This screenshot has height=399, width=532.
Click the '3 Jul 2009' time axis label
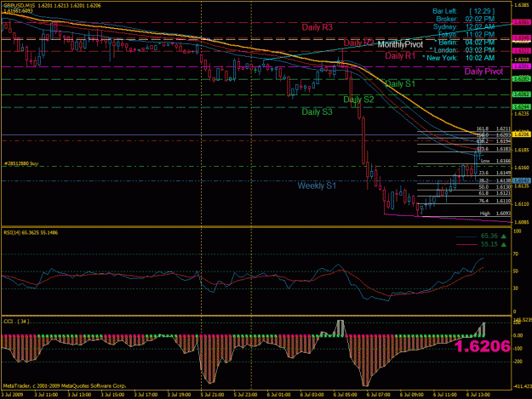pyautogui.click(x=12, y=395)
